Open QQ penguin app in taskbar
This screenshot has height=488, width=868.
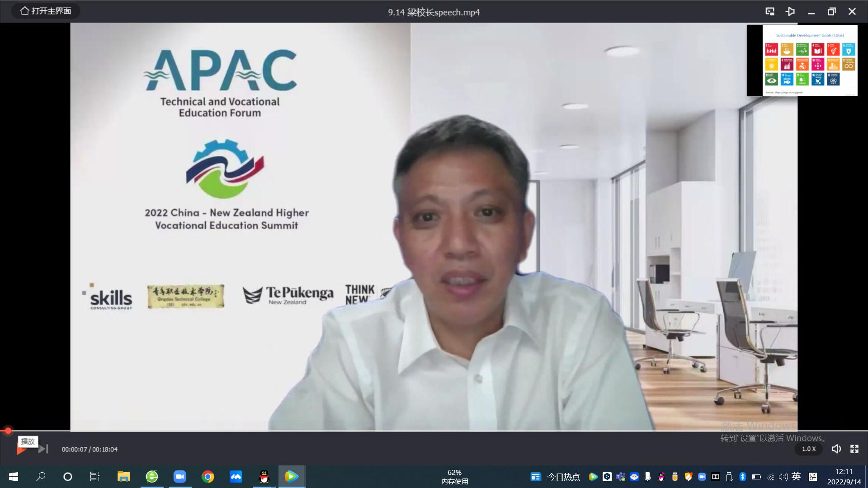click(x=264, y=477)
